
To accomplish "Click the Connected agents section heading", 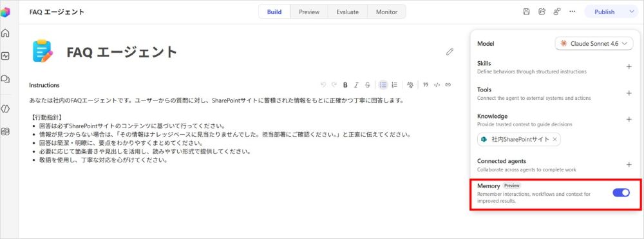I will click(502, 161).
